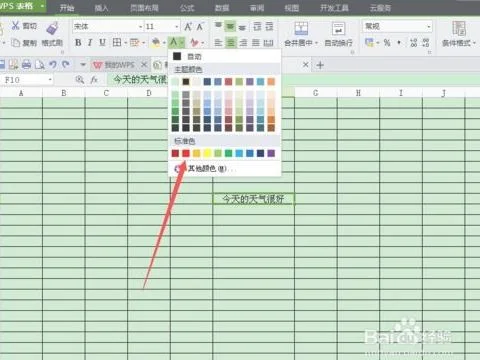The image size is (480, 360).
Task: Click the increase indent icon
Action: (x=269, y=26)
